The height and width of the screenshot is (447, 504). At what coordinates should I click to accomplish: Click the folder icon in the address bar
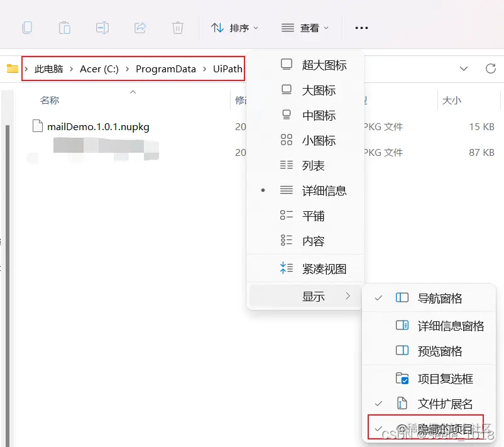(12, 69)
